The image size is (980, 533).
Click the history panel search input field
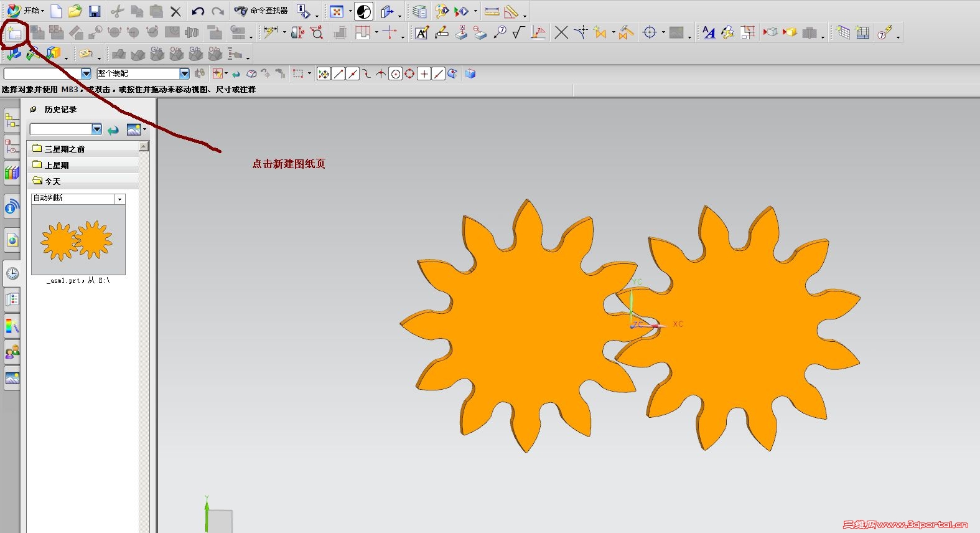pos(61,129)
